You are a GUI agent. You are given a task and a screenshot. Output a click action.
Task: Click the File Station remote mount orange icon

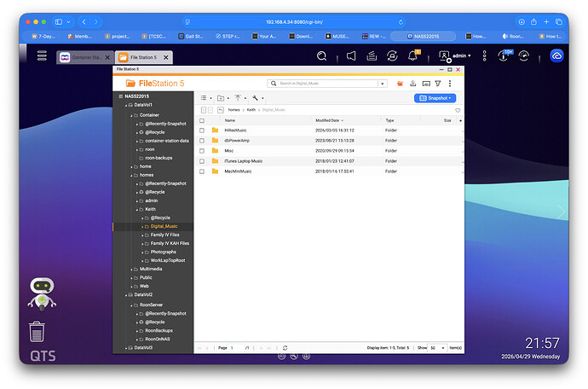pyautogui.click(x=400, y=84)
